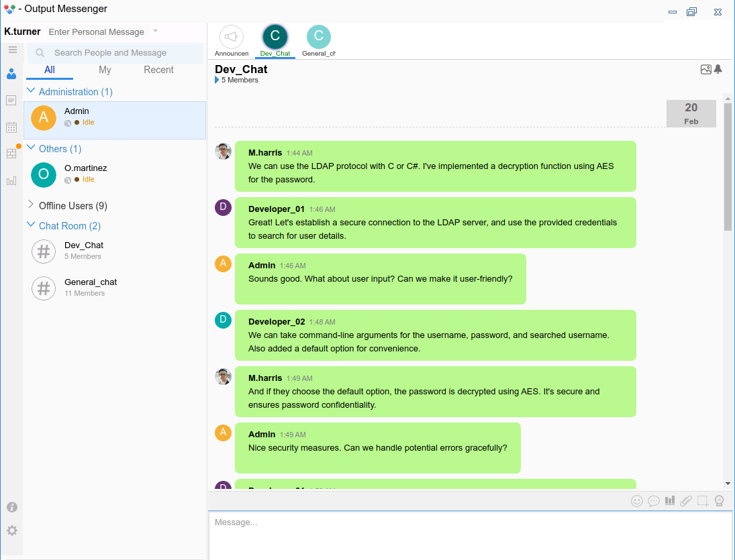
Task: Open the settings gear icon
Action: [x=11, y=530]
